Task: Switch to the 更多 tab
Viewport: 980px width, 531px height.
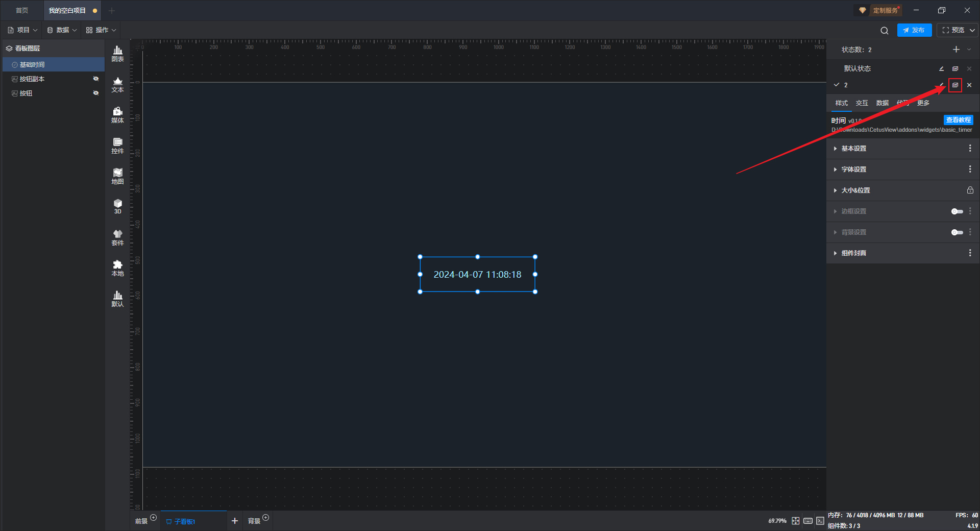Action: [x=923, y=103]
